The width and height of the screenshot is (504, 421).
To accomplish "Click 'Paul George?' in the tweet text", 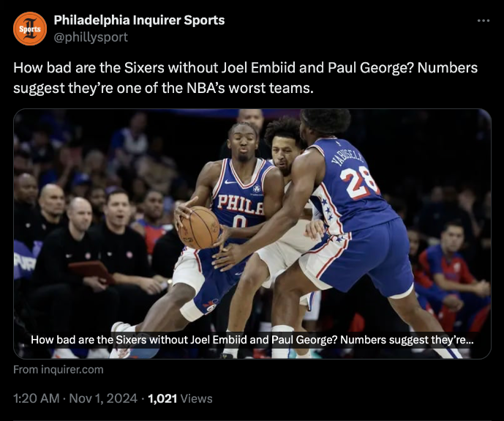I will [370, 68].
